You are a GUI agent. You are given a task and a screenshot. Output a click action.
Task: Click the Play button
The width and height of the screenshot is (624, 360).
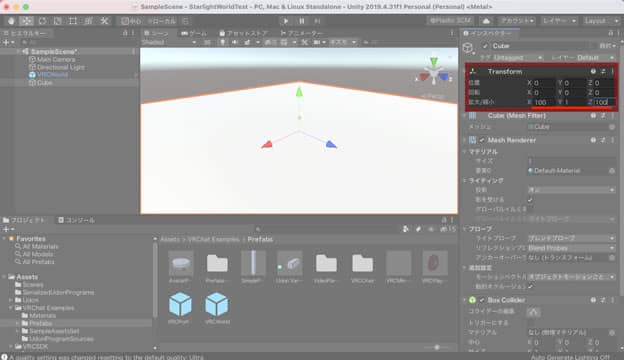pos(286,21)
